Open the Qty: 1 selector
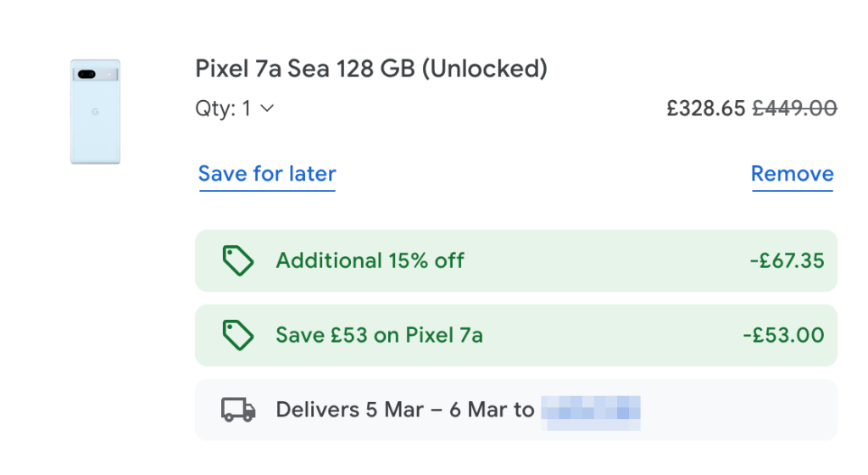 point(235,109)
